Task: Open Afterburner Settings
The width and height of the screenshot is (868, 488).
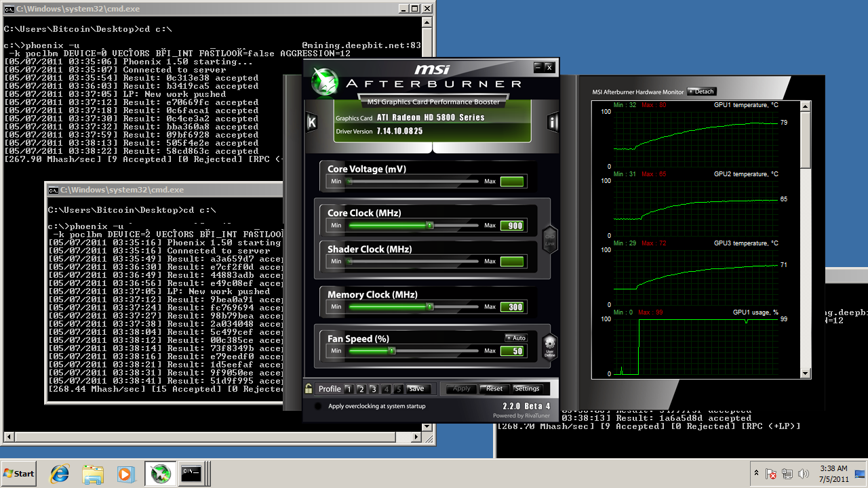Action: (527, 389)
